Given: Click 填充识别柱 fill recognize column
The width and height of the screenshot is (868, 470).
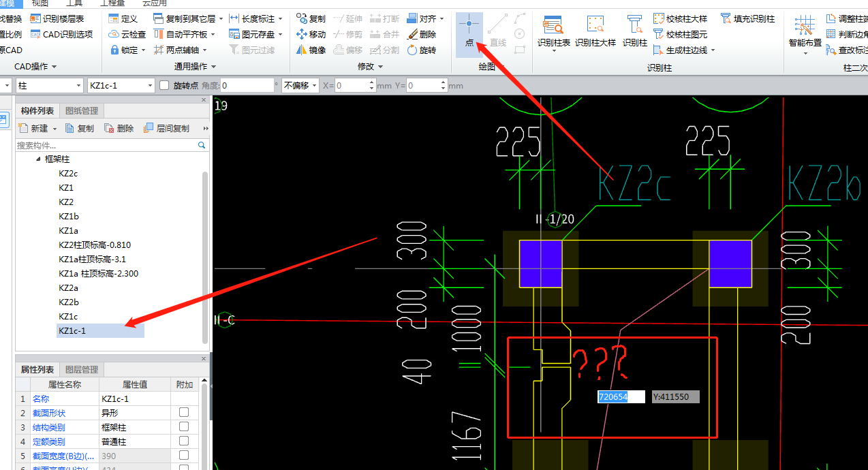Looking at the screenshot, I should click(747, 18).
